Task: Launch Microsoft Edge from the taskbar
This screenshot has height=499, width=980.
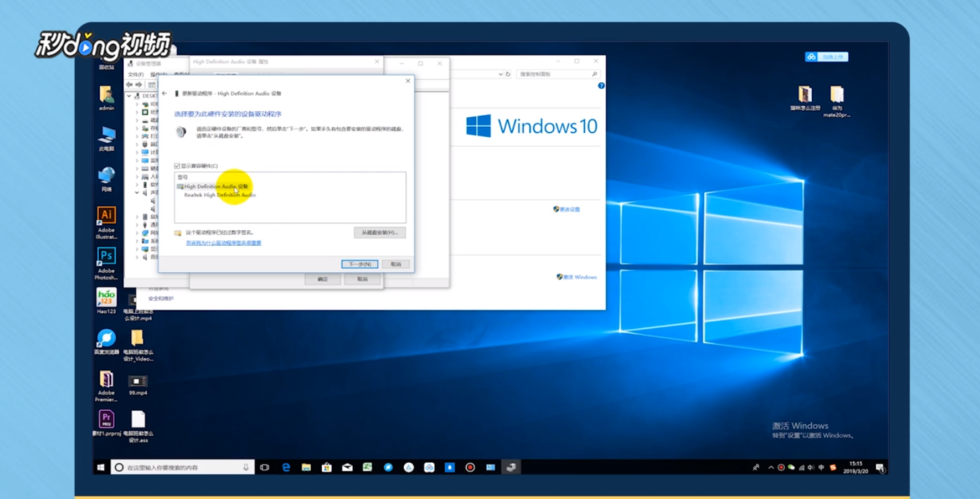Action: click(x=286, y=467)
